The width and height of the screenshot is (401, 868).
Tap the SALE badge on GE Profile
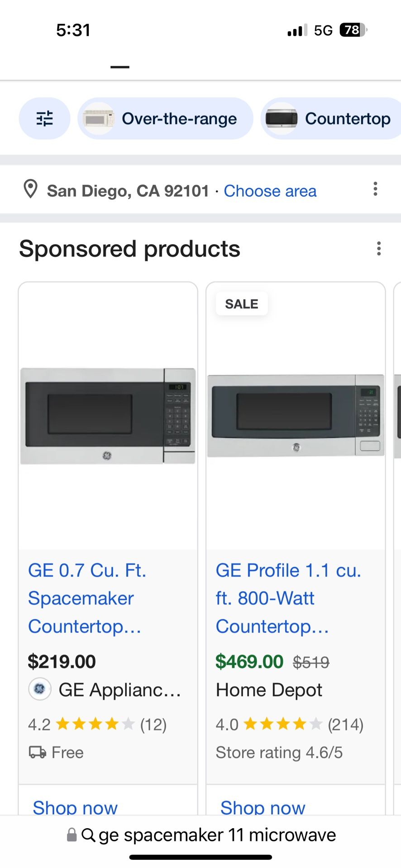242,304
